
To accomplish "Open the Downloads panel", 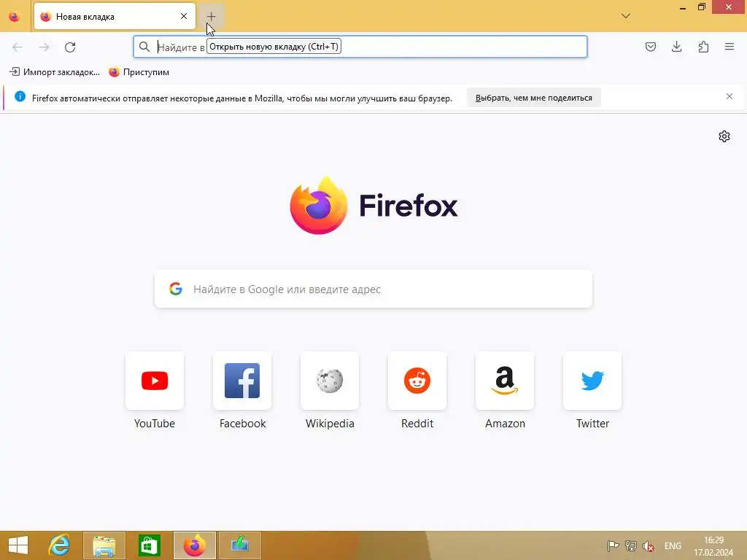I will click(676, 47).
